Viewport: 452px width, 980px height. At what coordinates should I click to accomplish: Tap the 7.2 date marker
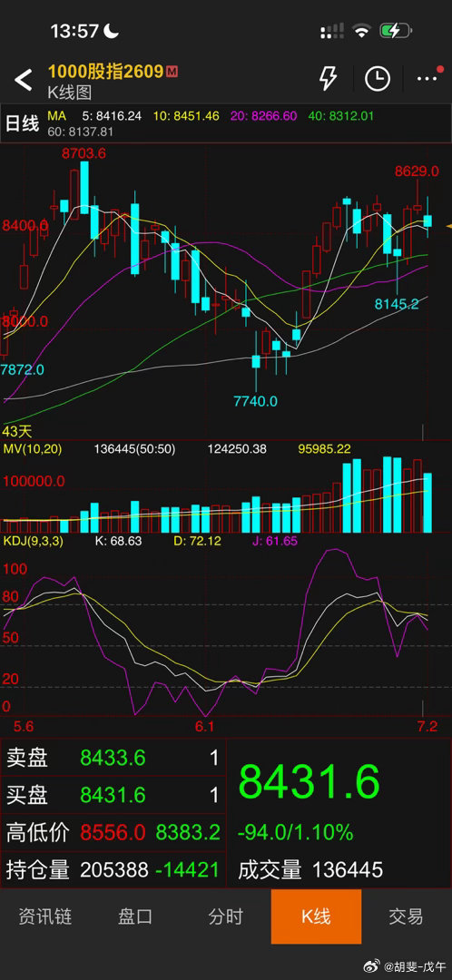coord(427,726)
